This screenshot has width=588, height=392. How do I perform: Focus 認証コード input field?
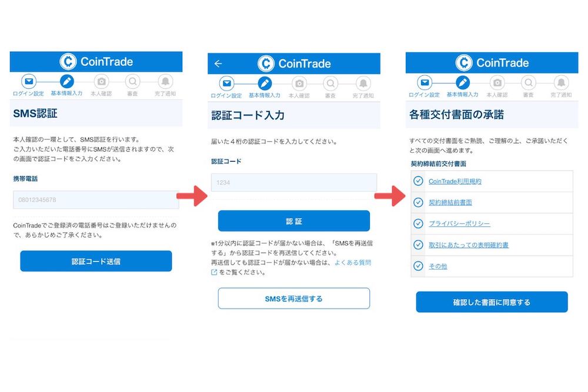click(x=294, y=183)
